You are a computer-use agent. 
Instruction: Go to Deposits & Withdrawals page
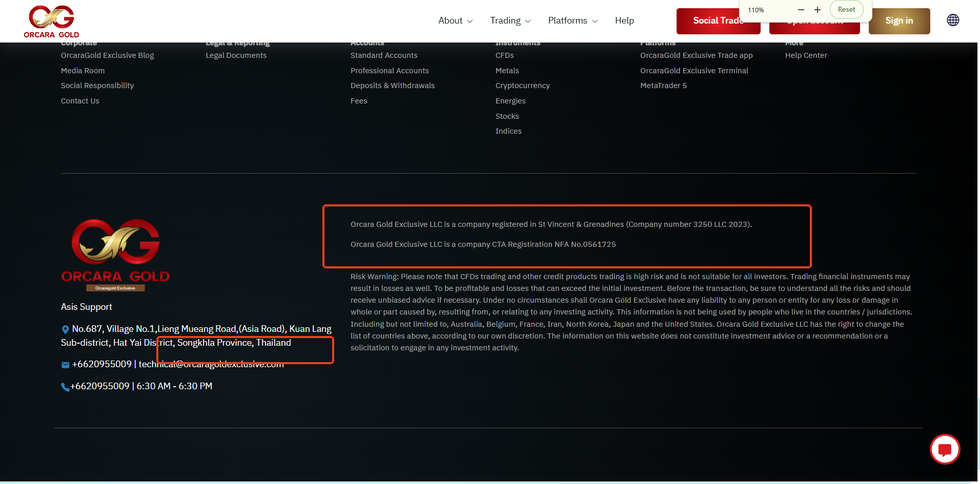[392, 86]
